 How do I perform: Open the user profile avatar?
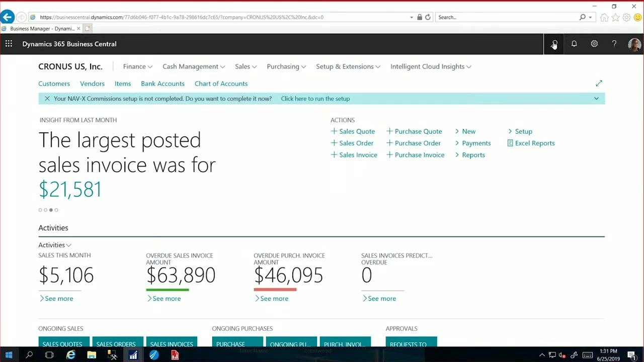634,44
